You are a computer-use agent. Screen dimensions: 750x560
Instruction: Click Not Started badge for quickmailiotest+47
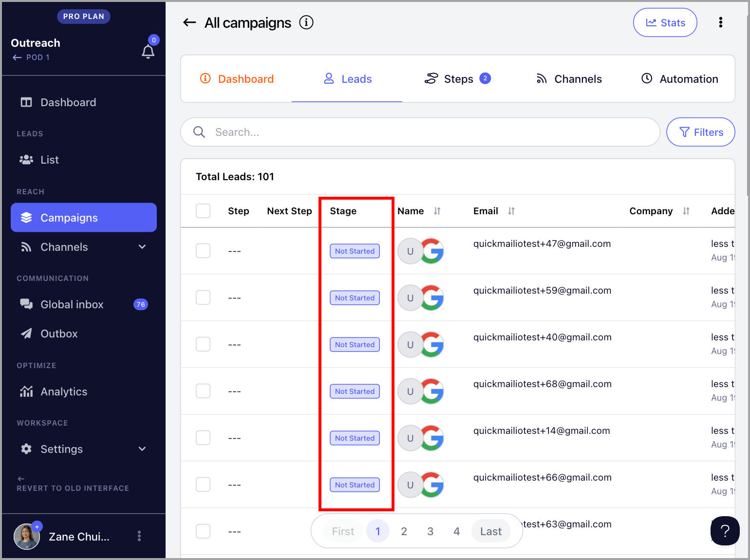pyautogui.click(x=355, y=251)
